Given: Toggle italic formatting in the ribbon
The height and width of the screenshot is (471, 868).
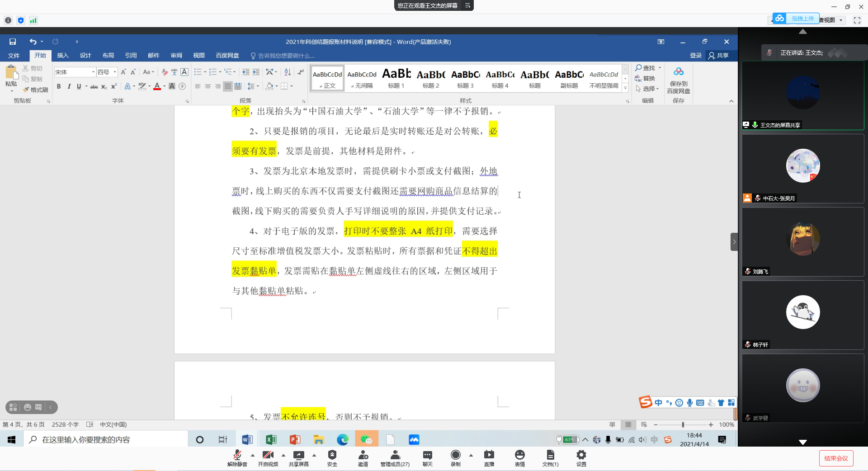Looking at the screenshot, I should [69, 86].
